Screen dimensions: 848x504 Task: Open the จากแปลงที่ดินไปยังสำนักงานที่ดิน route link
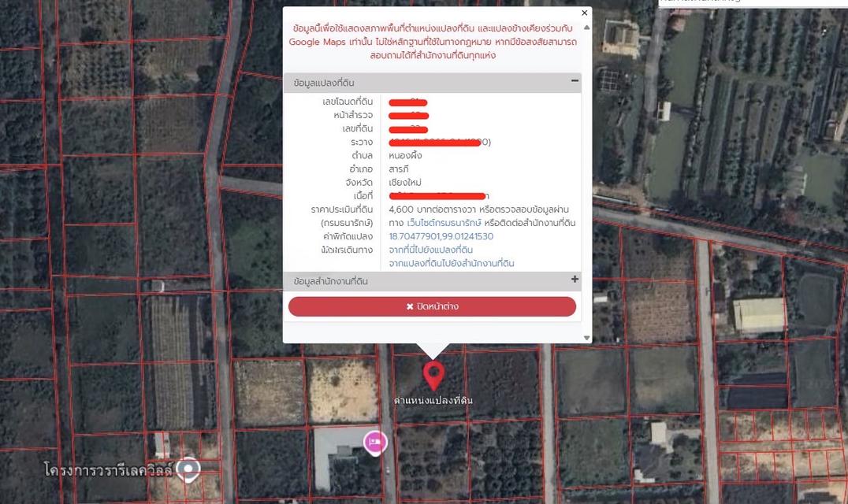tap(451, 263)
